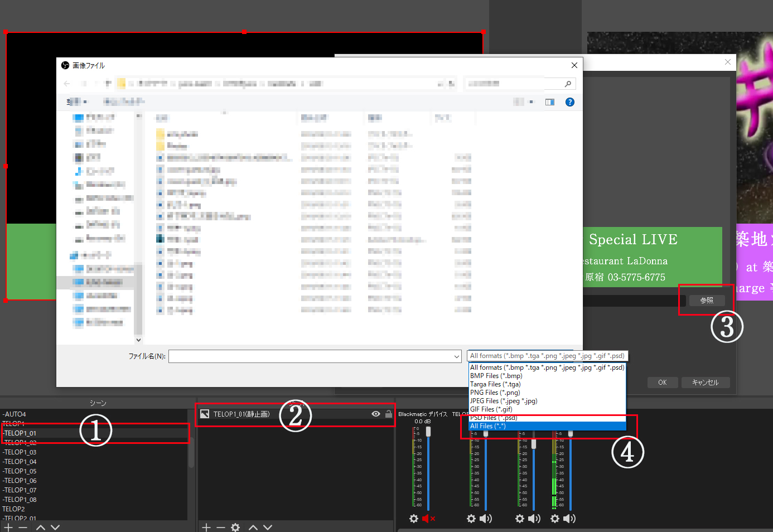Open source properties gear in Sources panel
Screen dimensions: 773x532
point(235,527)
